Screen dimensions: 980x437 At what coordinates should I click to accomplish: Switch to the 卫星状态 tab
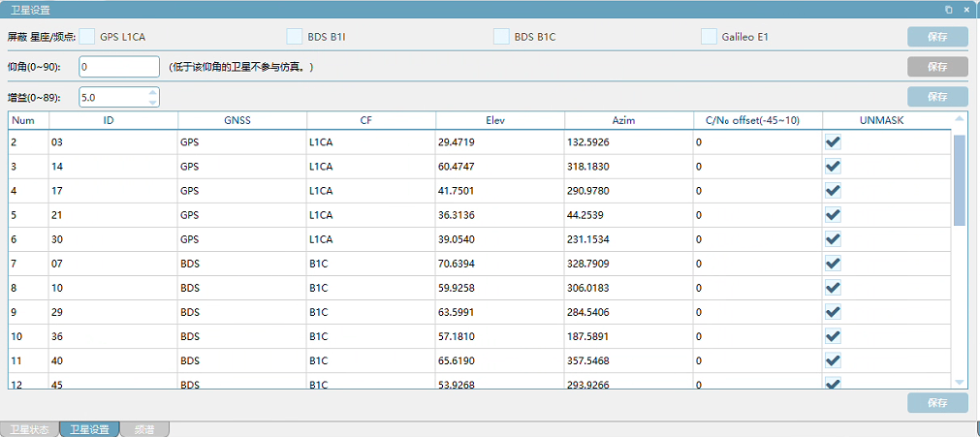point(30,430)
